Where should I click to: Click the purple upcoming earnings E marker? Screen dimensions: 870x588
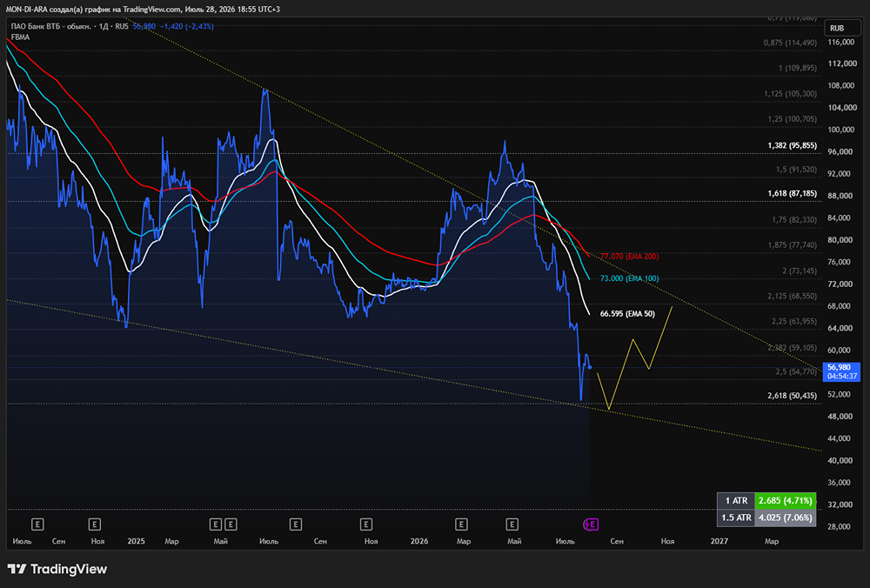point(591,525)
